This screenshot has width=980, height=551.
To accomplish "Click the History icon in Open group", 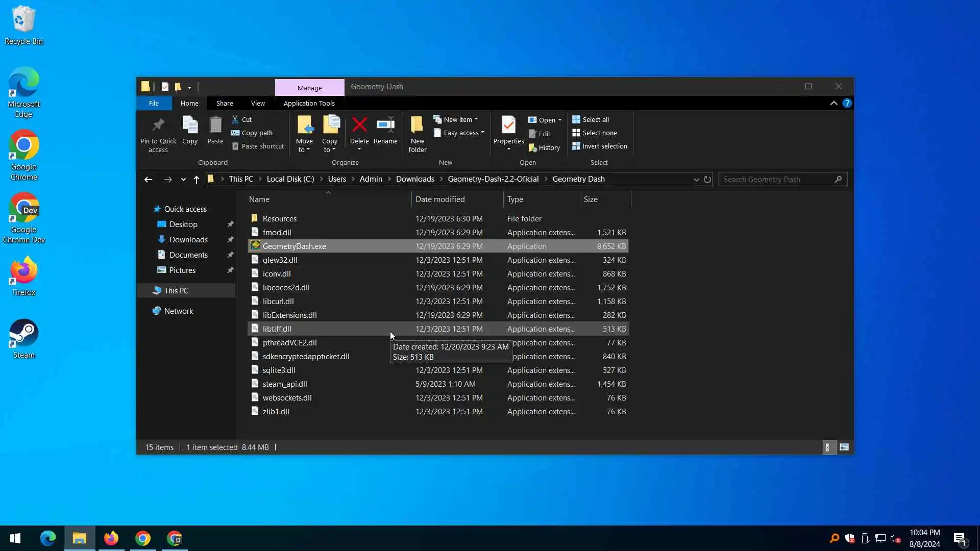I will pos(544,147).
